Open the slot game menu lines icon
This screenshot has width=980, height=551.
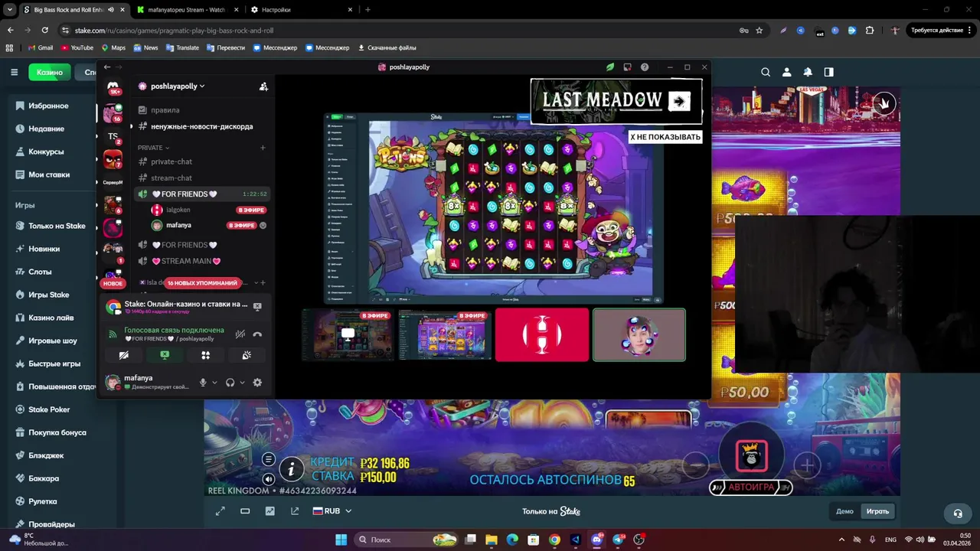pos(268,459)
